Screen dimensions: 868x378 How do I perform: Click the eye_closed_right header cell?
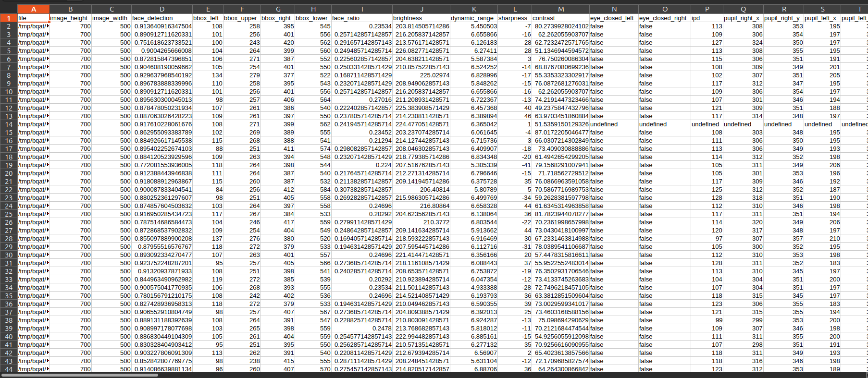pyautogui.click(x=664, y=18)
